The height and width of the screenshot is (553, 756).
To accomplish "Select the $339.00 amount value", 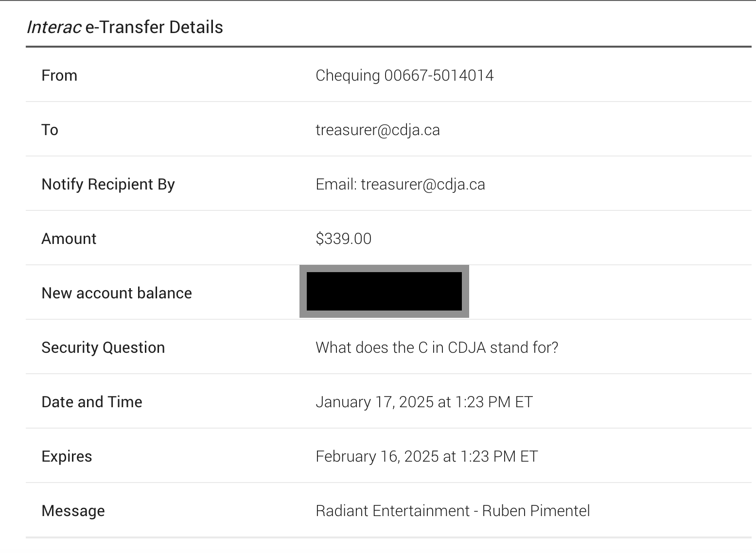I will tap(344, 239).
